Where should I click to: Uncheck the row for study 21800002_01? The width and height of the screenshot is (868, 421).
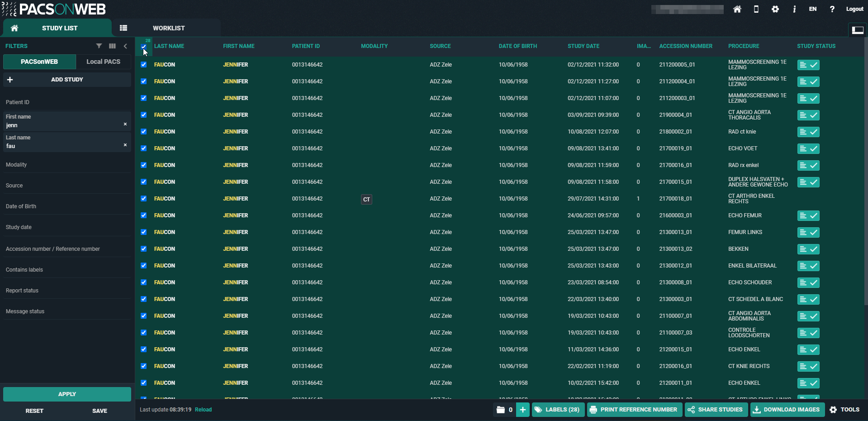[x=143, y=131]
